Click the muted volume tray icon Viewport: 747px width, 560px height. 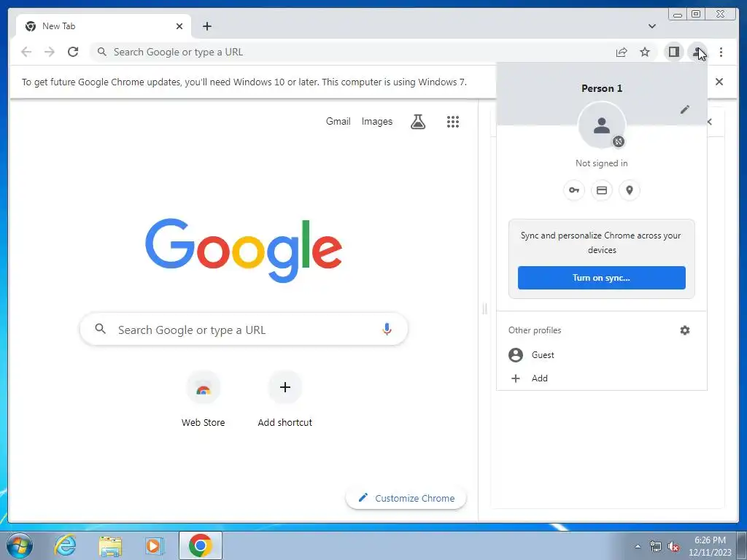tap(673, 547)
